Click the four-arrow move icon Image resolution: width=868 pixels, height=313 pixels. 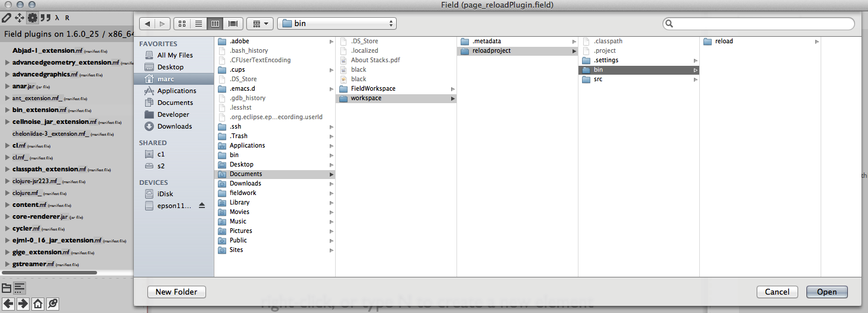coord(20,18)
